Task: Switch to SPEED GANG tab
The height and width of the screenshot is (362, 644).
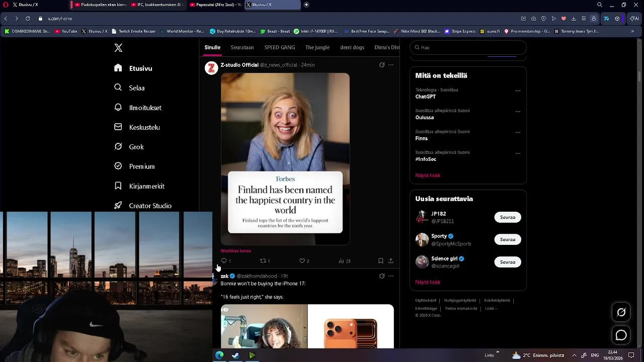Action: click(280, 47)
